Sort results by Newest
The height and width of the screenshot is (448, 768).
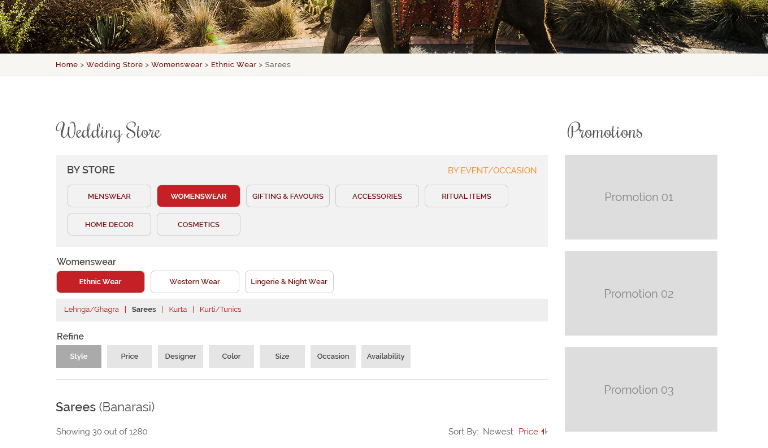pyautogui.click(x=498, y=431)
